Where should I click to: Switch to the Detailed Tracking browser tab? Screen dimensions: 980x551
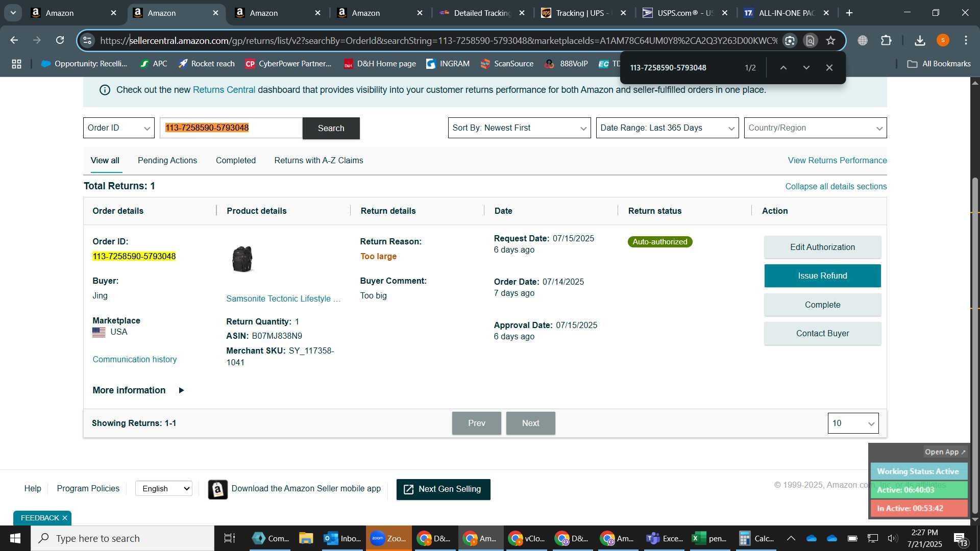click(x=482, y=13)
